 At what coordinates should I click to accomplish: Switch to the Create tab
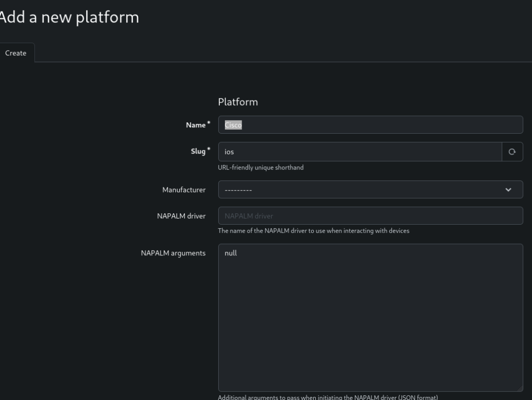(x=16, y=53)
